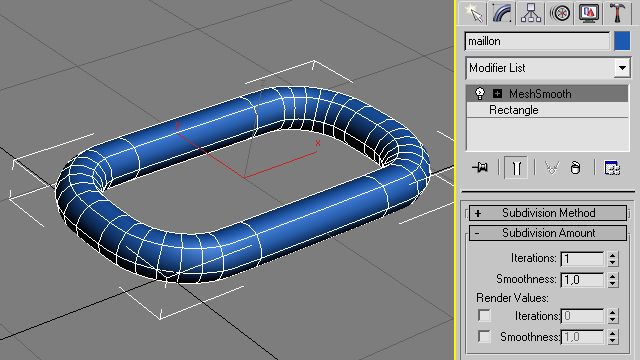Viewport: 640px width, 360px height.
Task: Open the Hierarchy panel tab
Action: (531, 13)
